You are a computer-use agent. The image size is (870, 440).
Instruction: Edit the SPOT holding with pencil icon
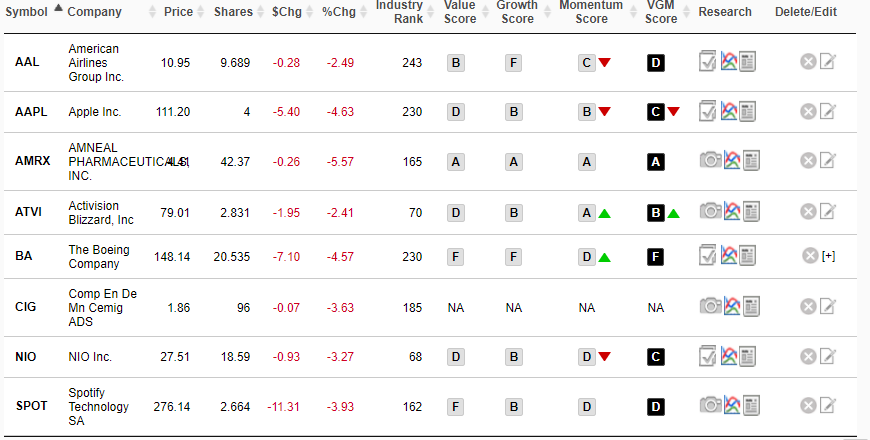tap(827, 406)
